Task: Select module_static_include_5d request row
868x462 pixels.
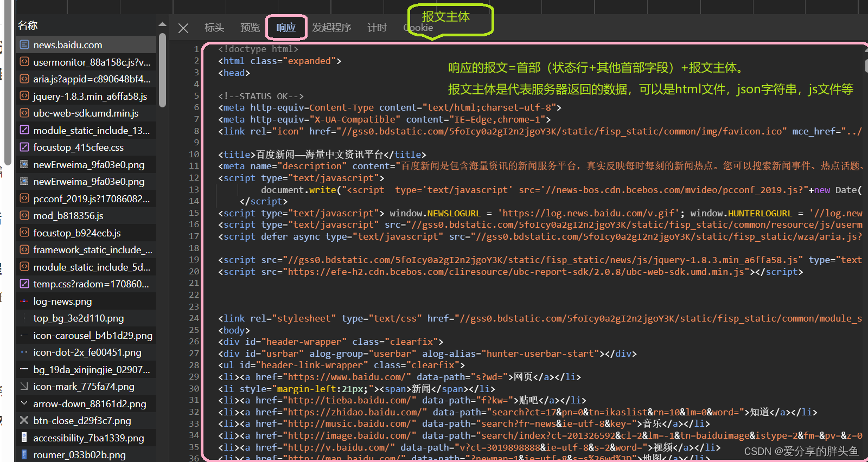Action: click(86, 267)
